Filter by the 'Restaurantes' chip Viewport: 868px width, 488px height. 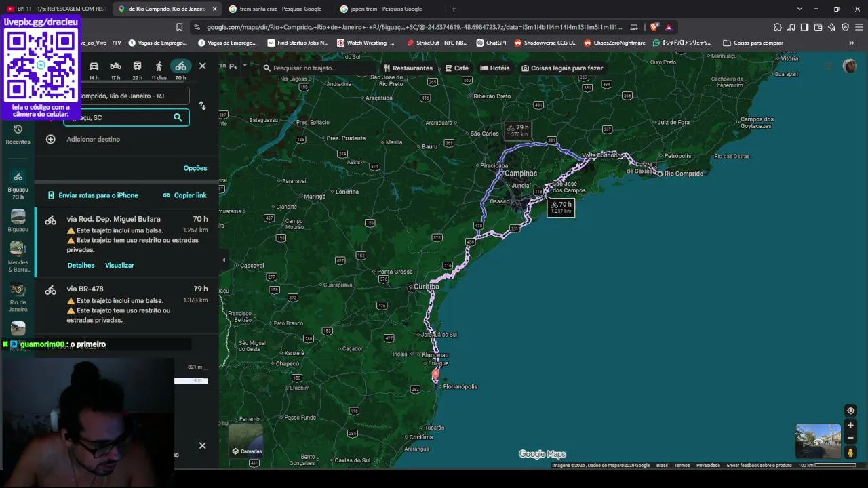(408, 68)
